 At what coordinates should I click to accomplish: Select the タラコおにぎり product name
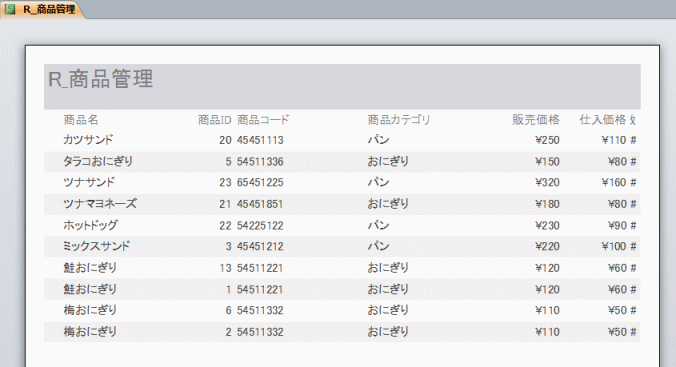click(x=98, y=161)
